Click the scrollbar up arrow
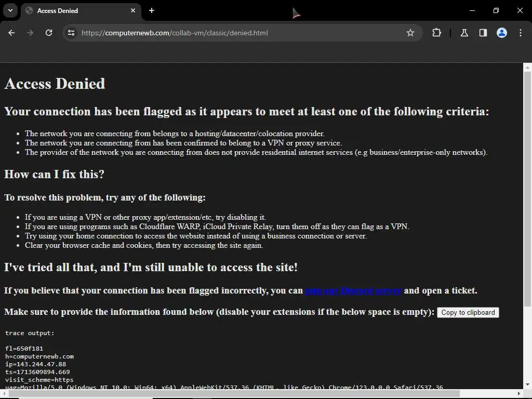This screenshot has width=532, height=399. click(x=528, y=68)
